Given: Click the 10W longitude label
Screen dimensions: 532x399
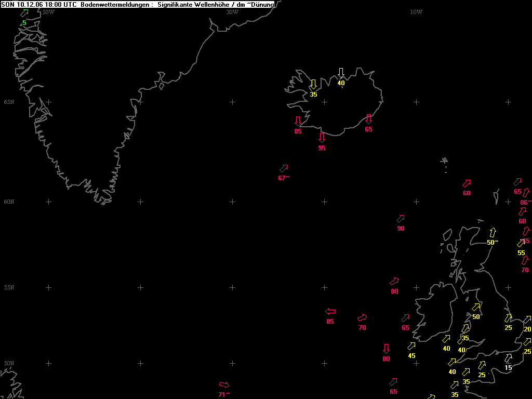Looking at the screenshot, I should pyautogui.click(x=416, y=12).
